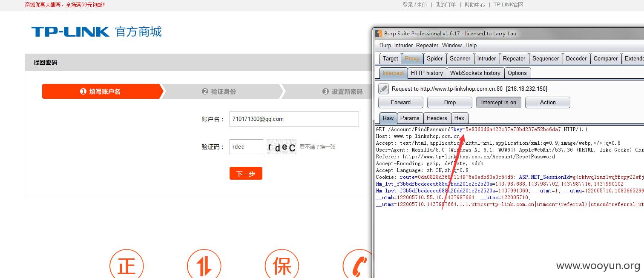Open the proxy Options sub-tab
This screenshot has width=644, height=278.
tap(517, 73)
